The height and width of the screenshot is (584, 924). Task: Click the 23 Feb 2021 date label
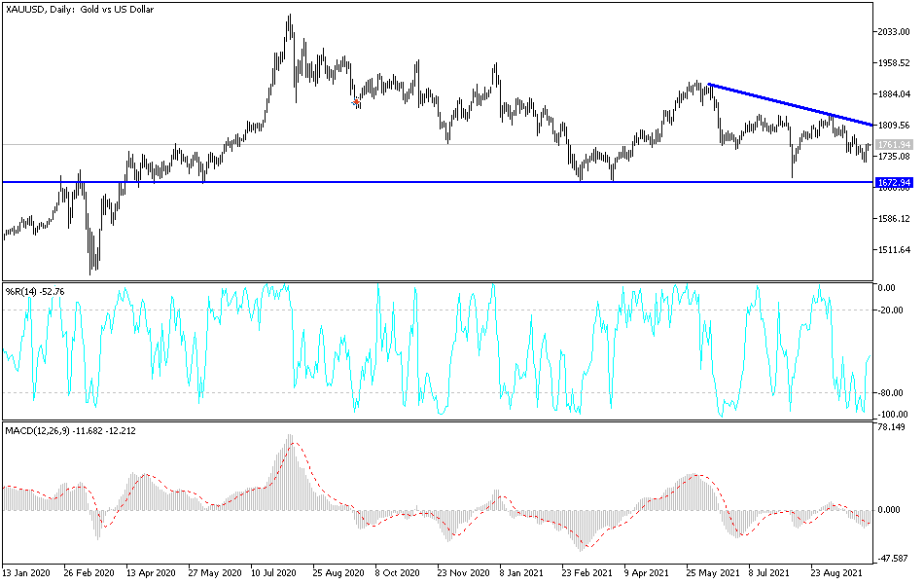[x=586, y=573]
